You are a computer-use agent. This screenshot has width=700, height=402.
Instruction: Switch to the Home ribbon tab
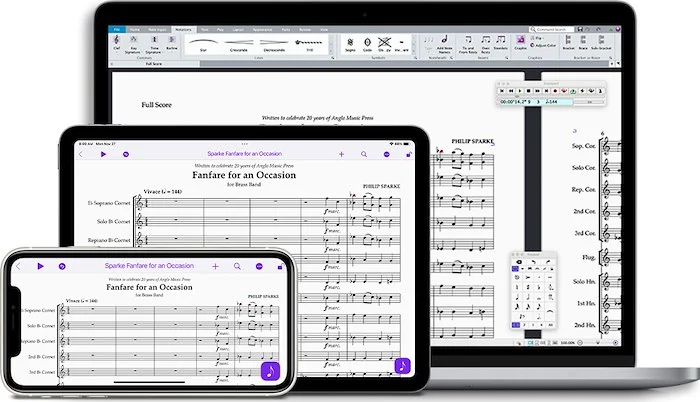(x=135, y=29)
